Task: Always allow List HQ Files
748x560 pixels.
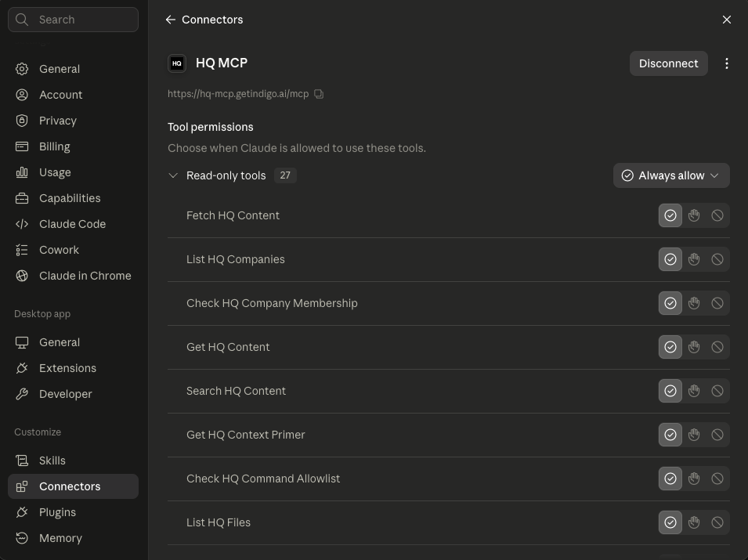Action: coord(670,522)
